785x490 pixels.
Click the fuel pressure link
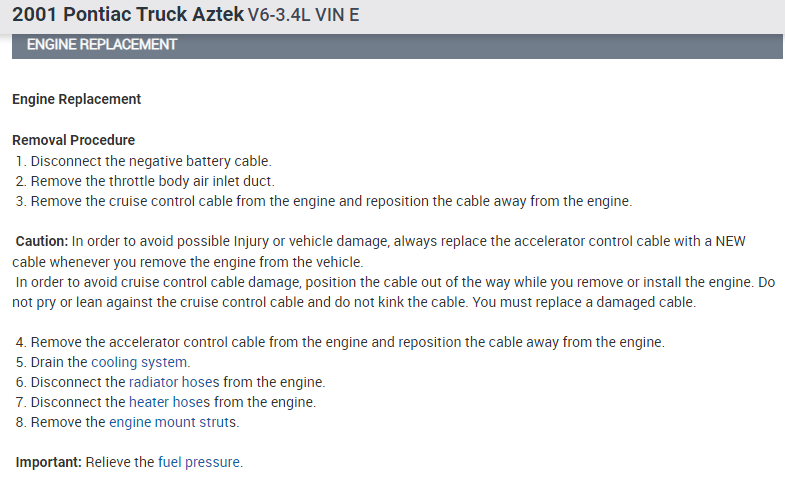click(x=199, y=462)
